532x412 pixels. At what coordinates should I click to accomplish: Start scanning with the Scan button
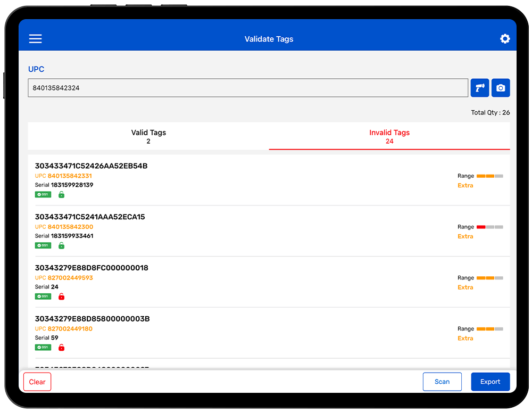click(442, 382)
